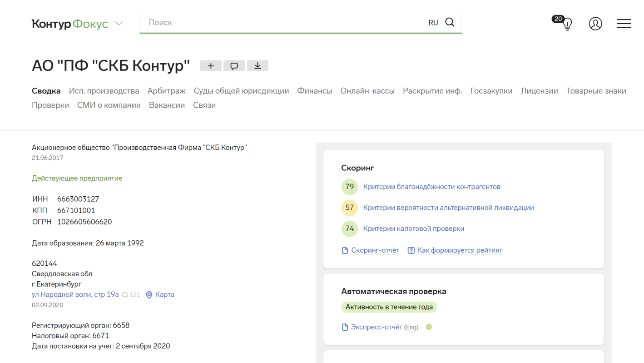The height and width of the screenshot is (363, 644).
Task: Click the ОГРН value 1026605606620
Action: [84, 222]
